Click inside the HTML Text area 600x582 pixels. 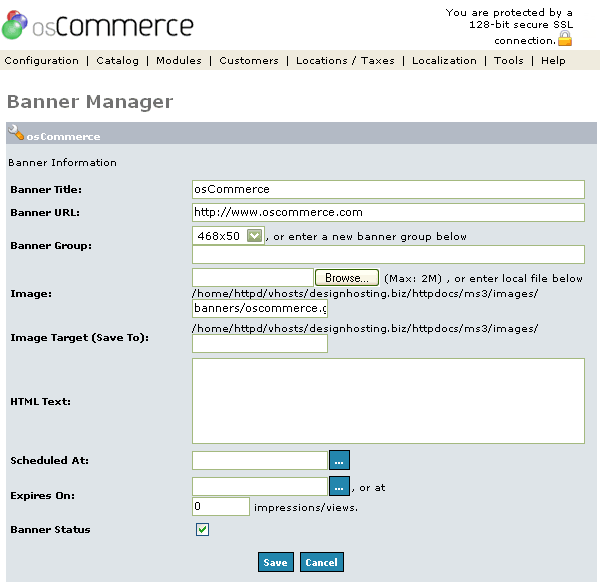pos(388,401)
